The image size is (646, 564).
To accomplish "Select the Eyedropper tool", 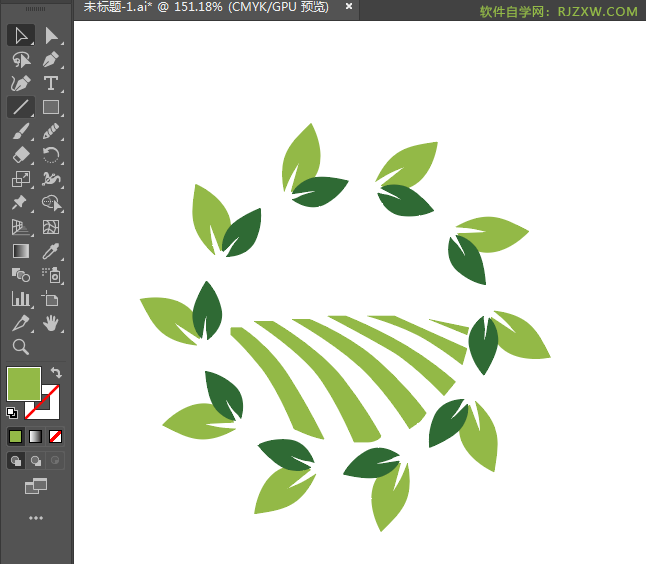I will click(51, 251).
